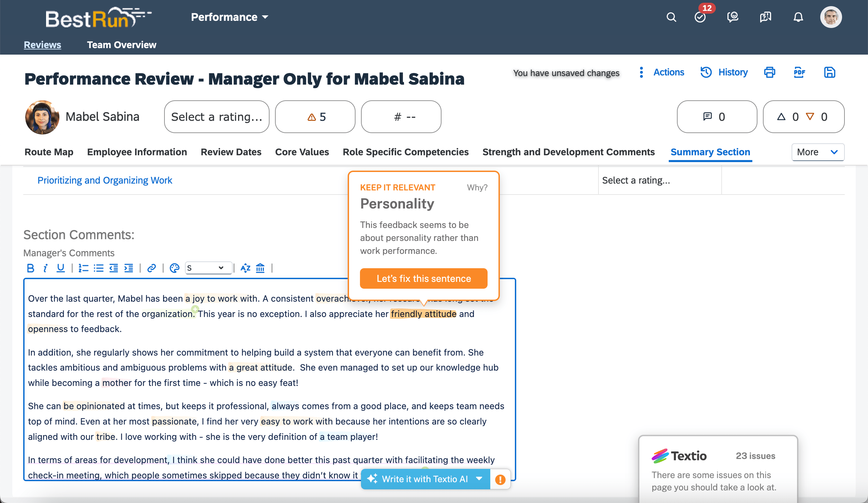Expand the More navigation menu
Screen dimensions: 868x503
(817, 152)
